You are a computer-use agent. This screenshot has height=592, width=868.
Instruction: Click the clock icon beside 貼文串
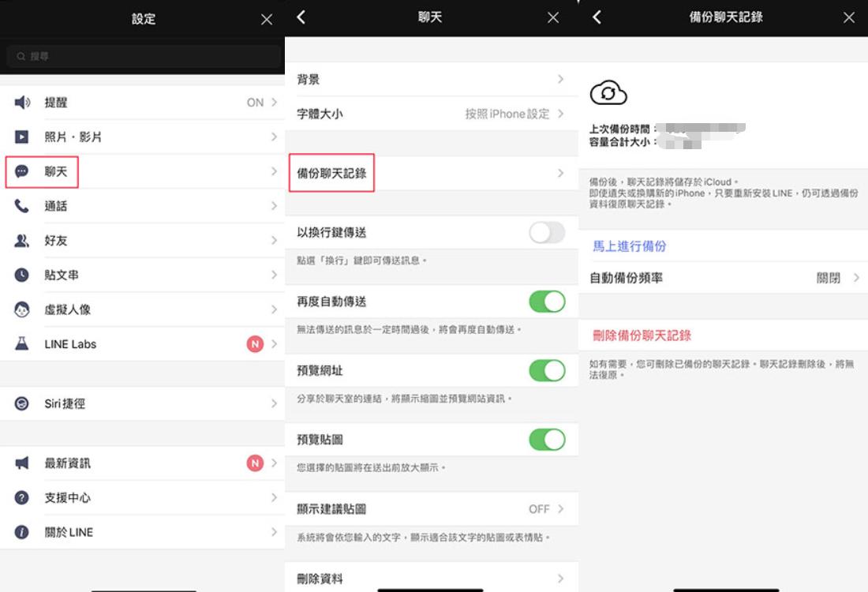(21, 275)
